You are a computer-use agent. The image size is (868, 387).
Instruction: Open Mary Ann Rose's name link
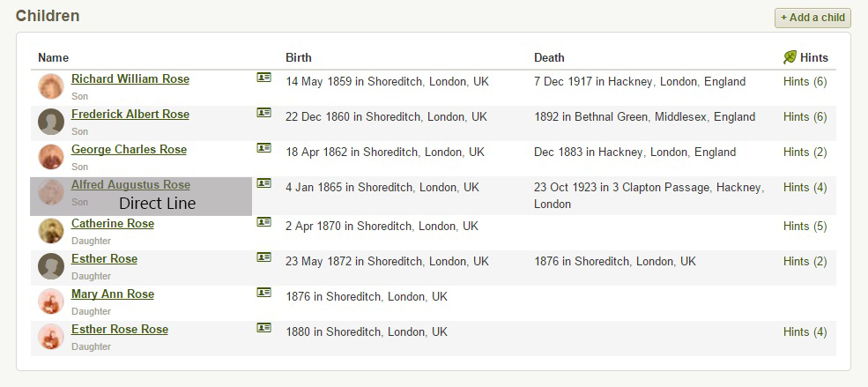coord(112,294)
